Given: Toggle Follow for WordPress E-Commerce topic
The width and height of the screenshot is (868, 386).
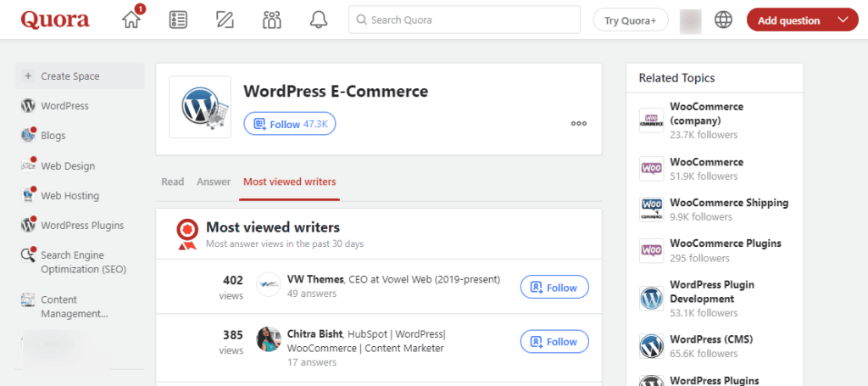Looking at the screenshot, I should pyautogui.click(x=291, y=124).
